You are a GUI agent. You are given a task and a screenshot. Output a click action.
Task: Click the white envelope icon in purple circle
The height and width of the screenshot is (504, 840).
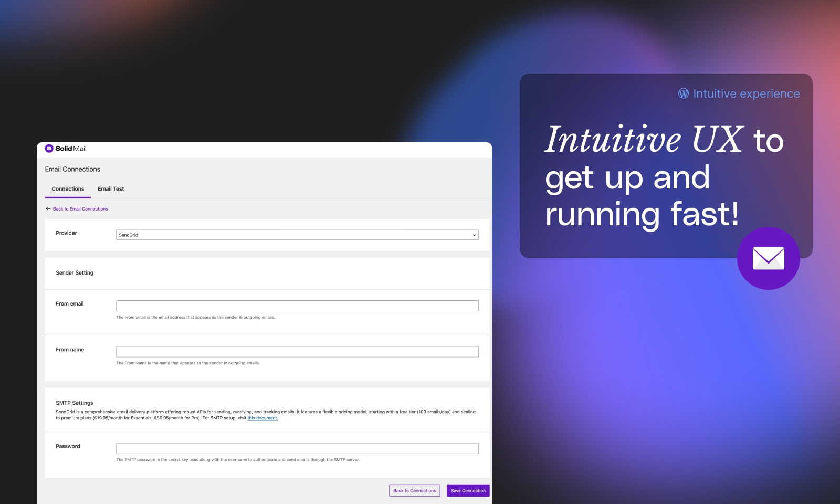coord(768,258)
